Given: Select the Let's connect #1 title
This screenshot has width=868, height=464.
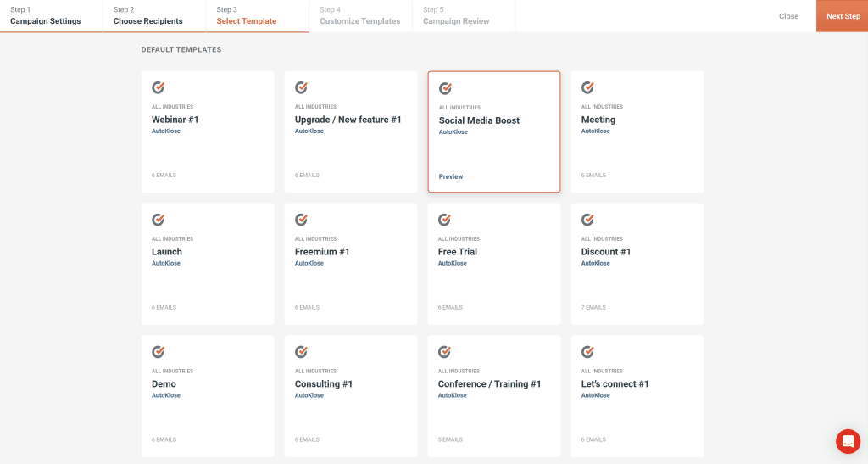Looking at the screenshot, I should click(615, 384).
